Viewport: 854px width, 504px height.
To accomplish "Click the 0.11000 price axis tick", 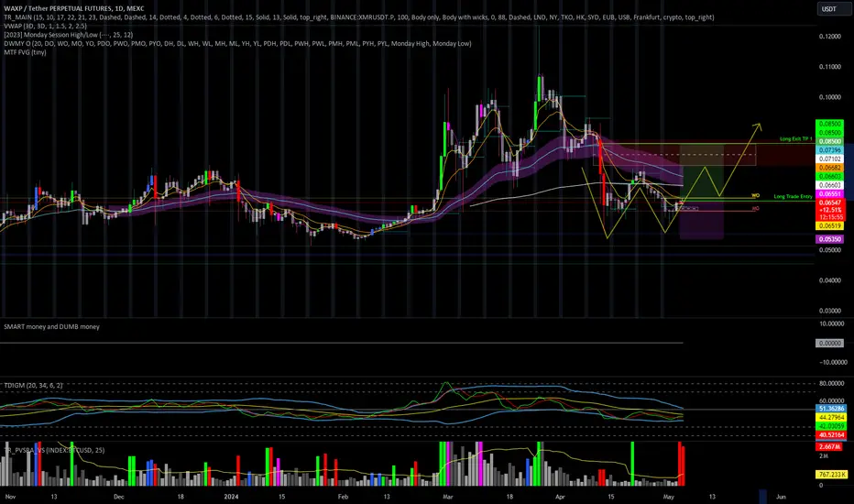I will coord(830,67).
